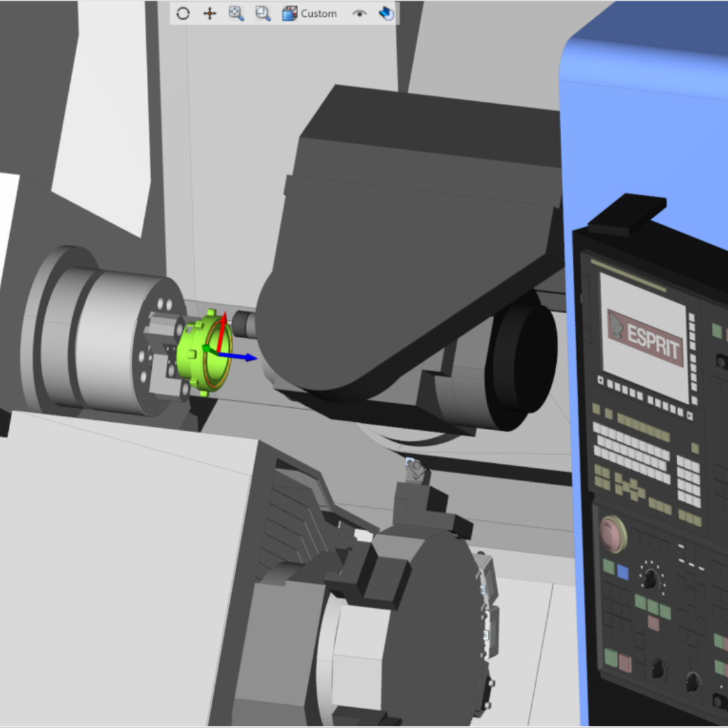Open the Custom view orientation dropdown

click(319, 13)
